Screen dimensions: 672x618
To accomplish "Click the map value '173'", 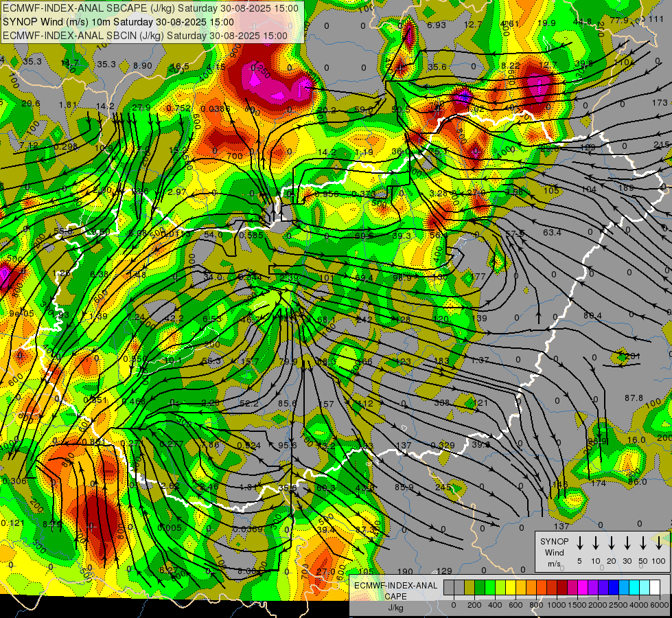I will coord(660,102).
